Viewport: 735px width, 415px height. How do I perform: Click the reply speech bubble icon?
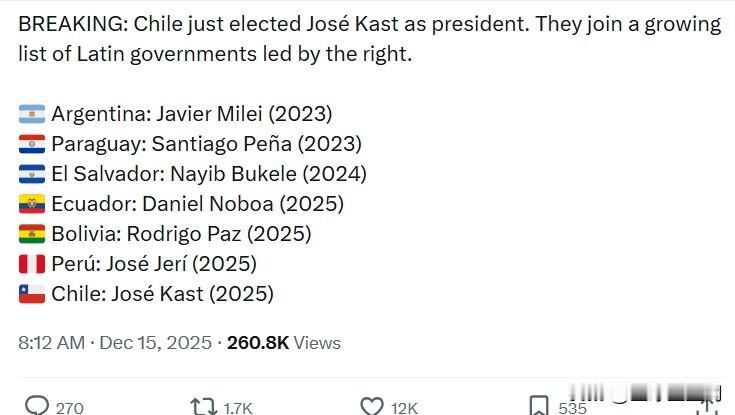[x=37, y=406]
